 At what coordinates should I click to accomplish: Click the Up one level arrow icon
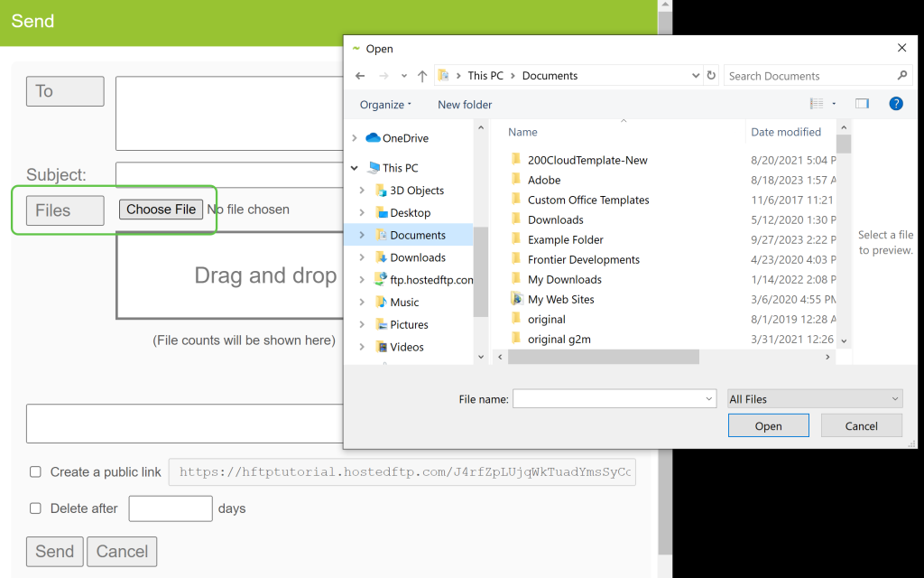point(422,76)
